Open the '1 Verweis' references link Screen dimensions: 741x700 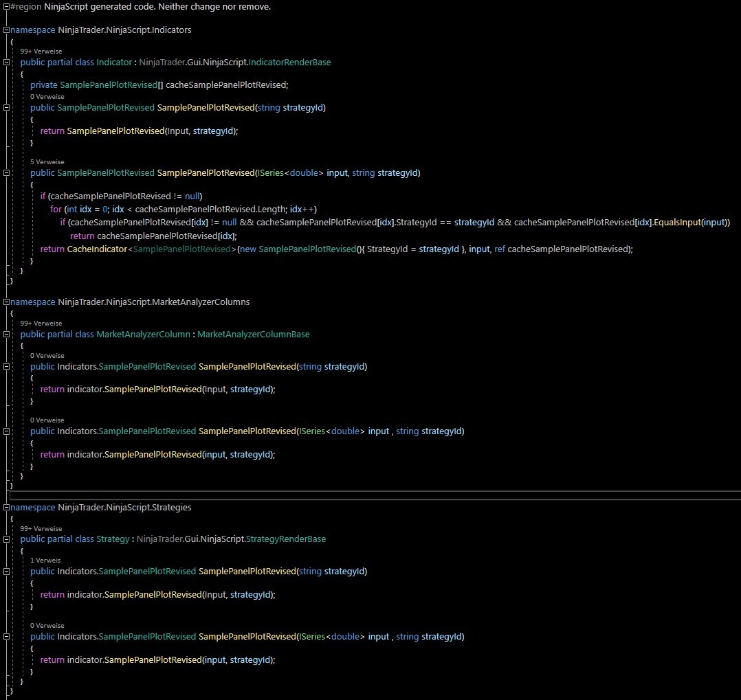[45, 560]
